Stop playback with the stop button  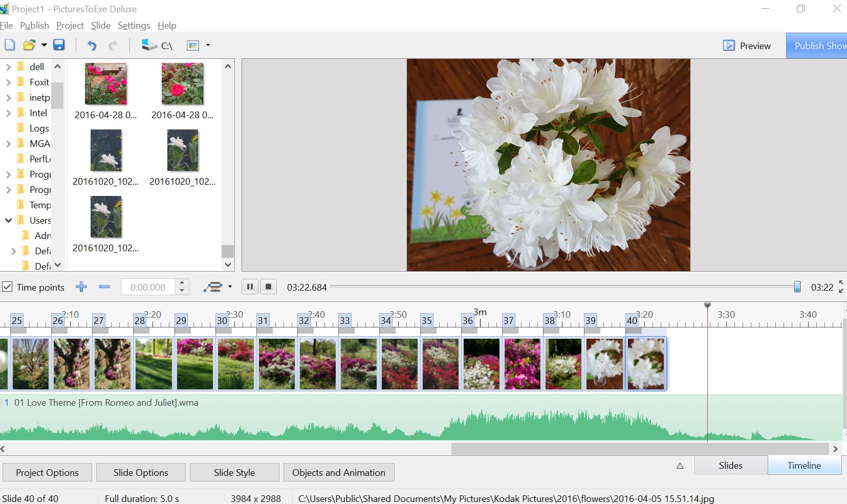(x=268, y=287)
